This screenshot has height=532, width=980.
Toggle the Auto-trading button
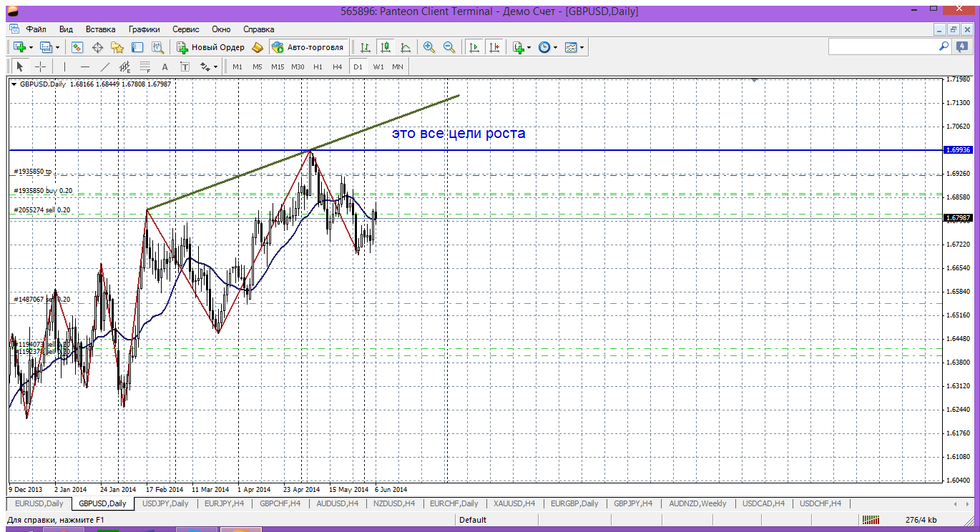(x=308, y=47)
